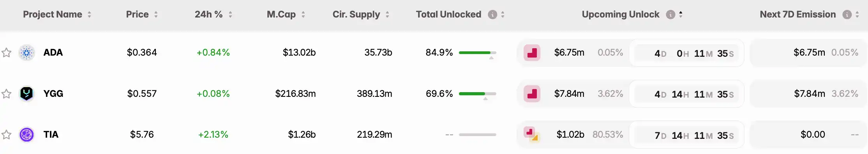Viewport: 868px width, 154px height.
Task: Sort by 24h % column arrows
Action: point(230,14)
